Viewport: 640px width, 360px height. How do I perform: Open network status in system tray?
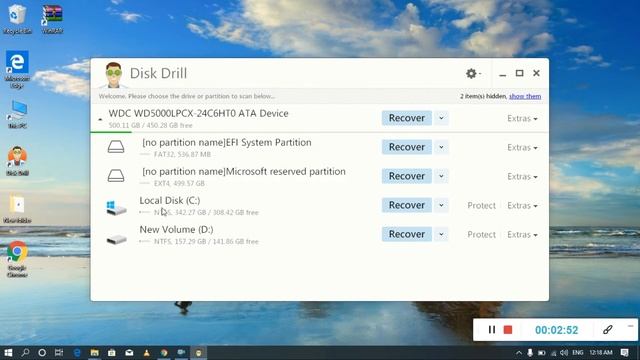tap(553, 353)
